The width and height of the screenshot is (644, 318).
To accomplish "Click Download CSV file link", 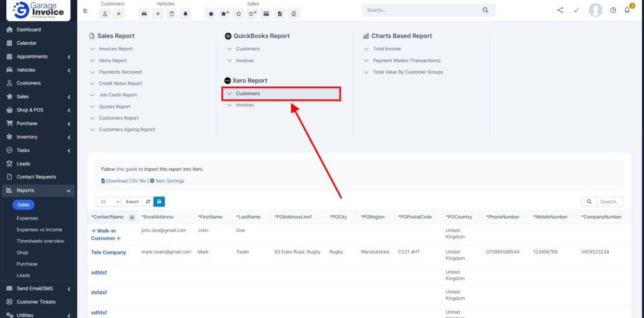I will point(123,181).
